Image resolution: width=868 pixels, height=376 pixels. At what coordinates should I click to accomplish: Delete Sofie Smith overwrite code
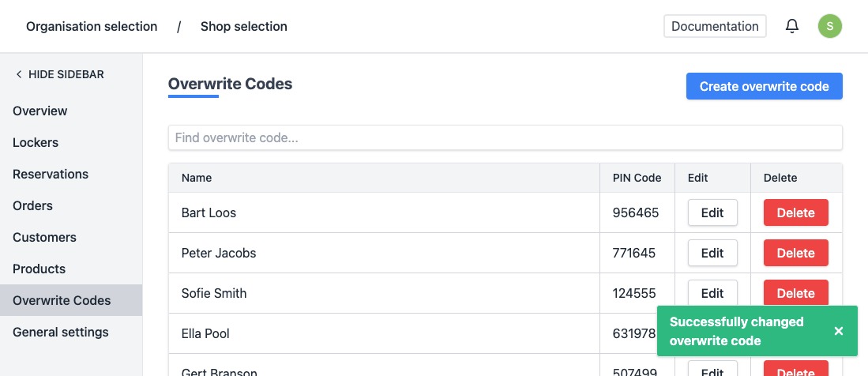click(795, 291)
